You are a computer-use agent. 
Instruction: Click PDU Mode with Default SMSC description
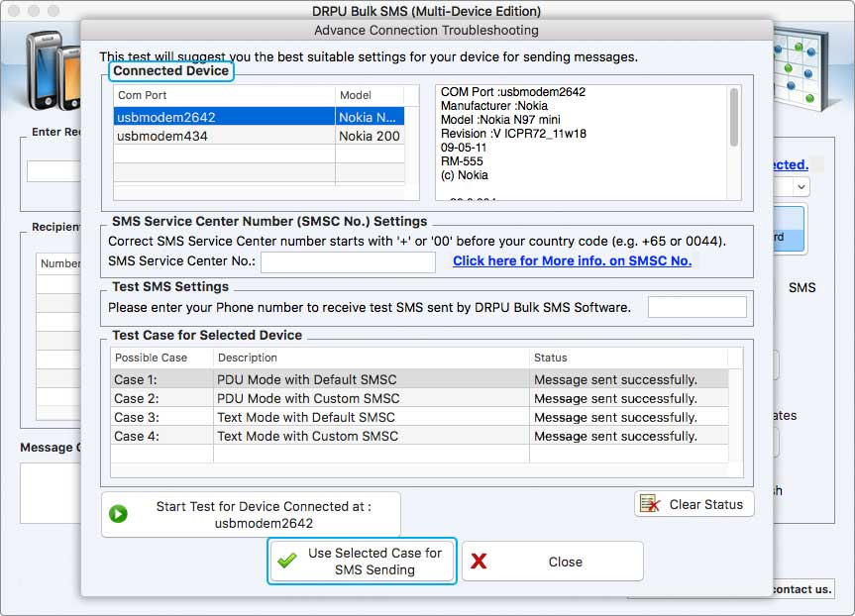tap(306, 379)
